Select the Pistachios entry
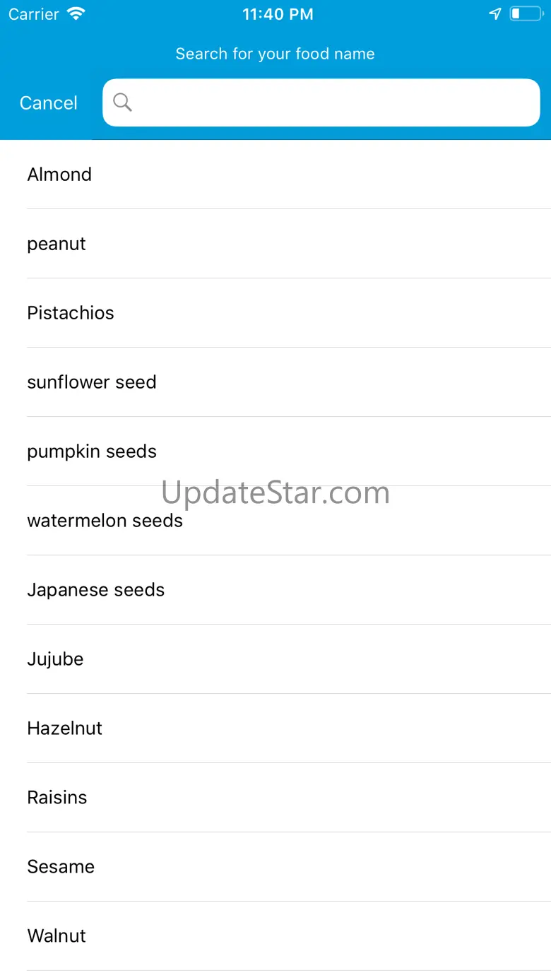 pos(71,313)
